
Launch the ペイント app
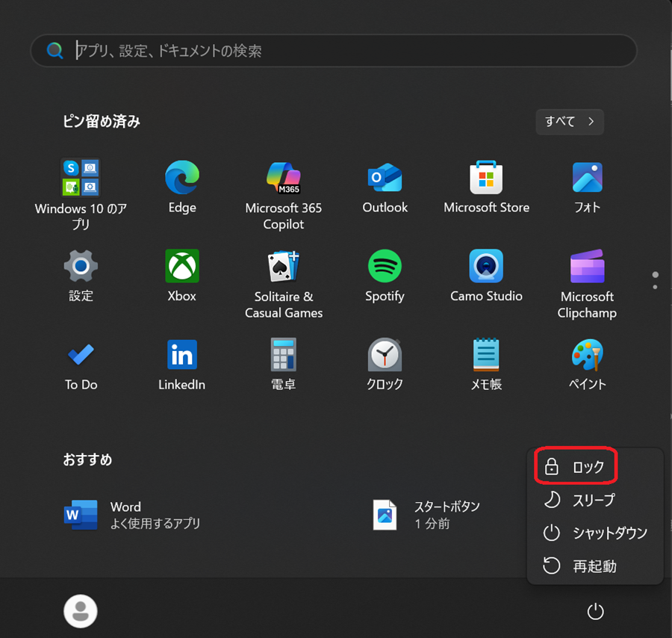tap(588, 355)
